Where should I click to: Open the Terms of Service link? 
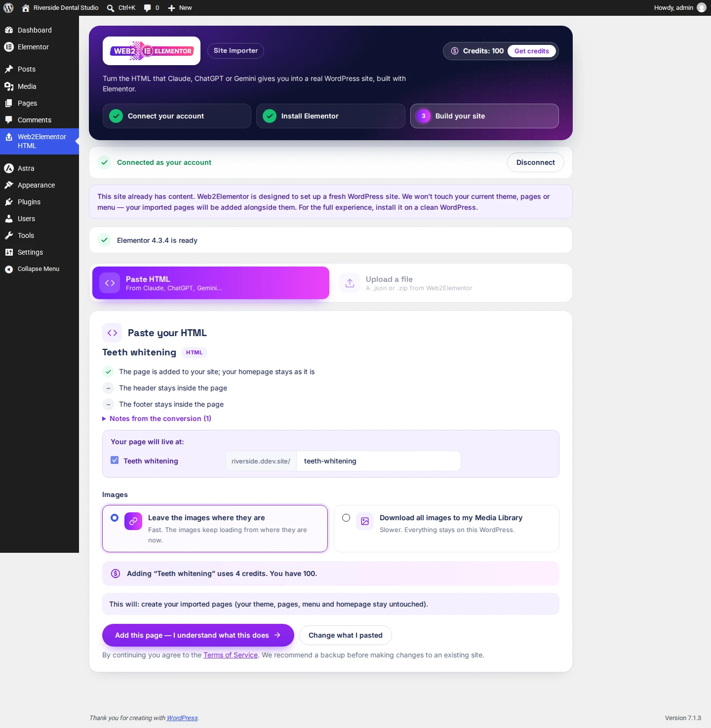[x=231, y=655]
